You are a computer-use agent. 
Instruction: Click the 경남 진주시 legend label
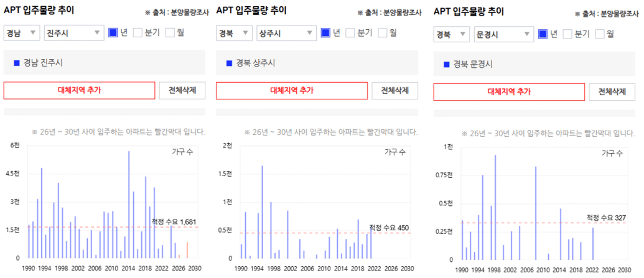43,63
